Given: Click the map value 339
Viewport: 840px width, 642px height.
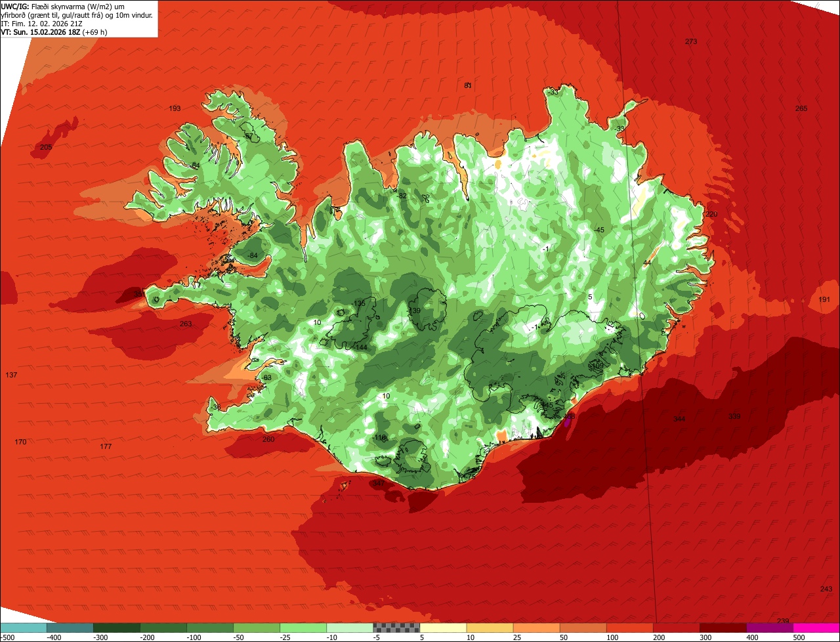Looking at the screenshot, I should pyautogui.click(x=734, y=416).
